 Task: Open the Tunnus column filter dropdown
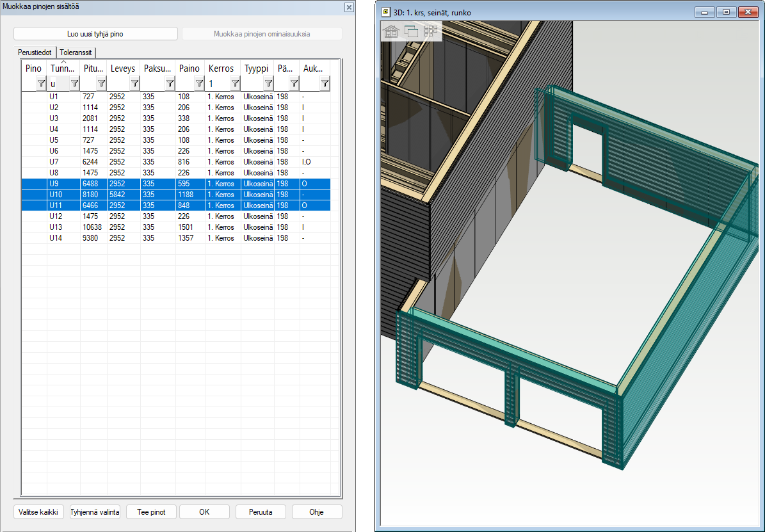[x=74, y=83]
